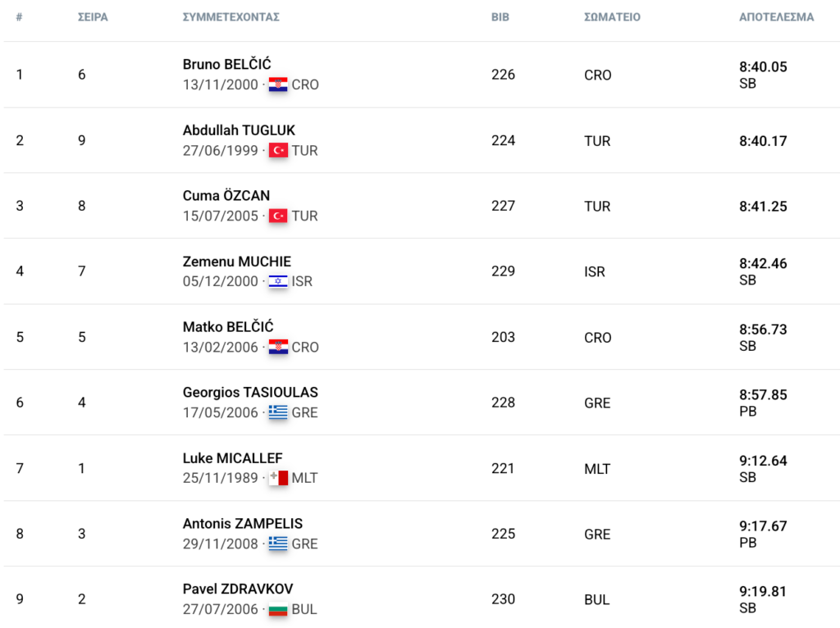Open Zemenu MUCHIE athlete name link
840x628 pixels.
[x=237, y=262]
